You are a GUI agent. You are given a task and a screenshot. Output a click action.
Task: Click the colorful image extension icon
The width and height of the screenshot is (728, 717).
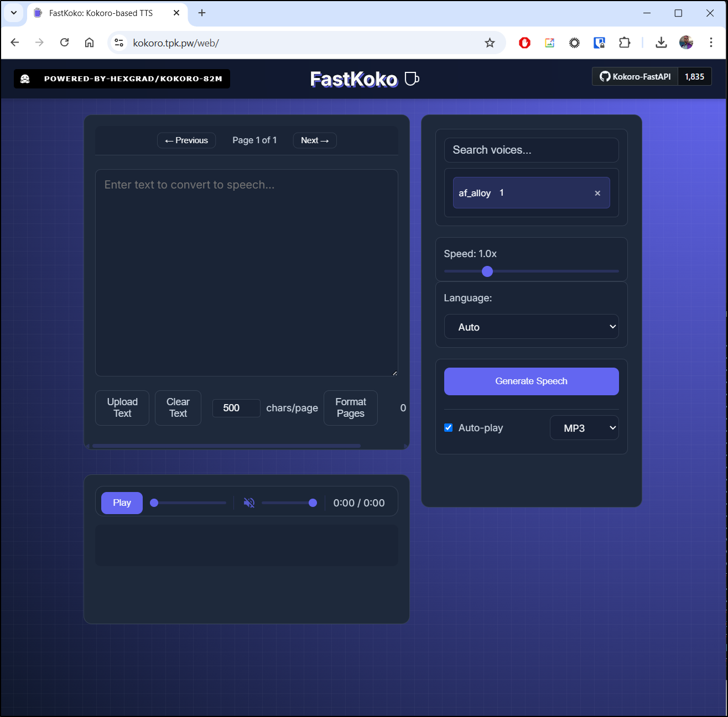coord(549,43)
